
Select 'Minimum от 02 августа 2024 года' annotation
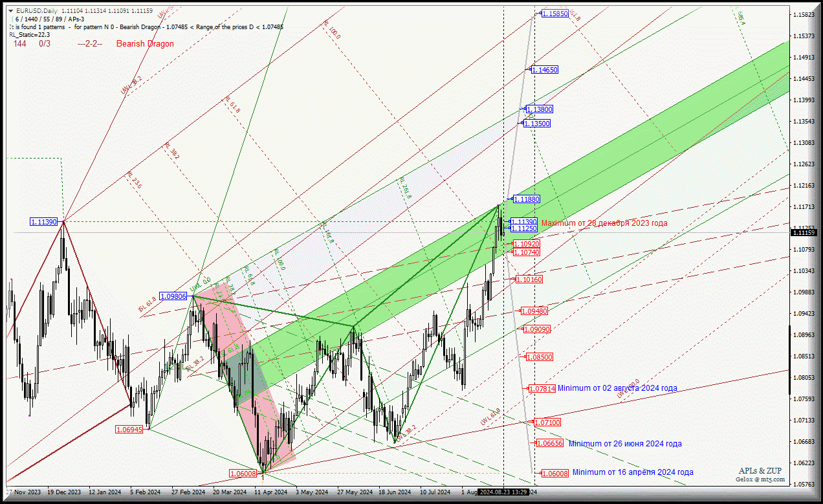(x=617, y=388)
